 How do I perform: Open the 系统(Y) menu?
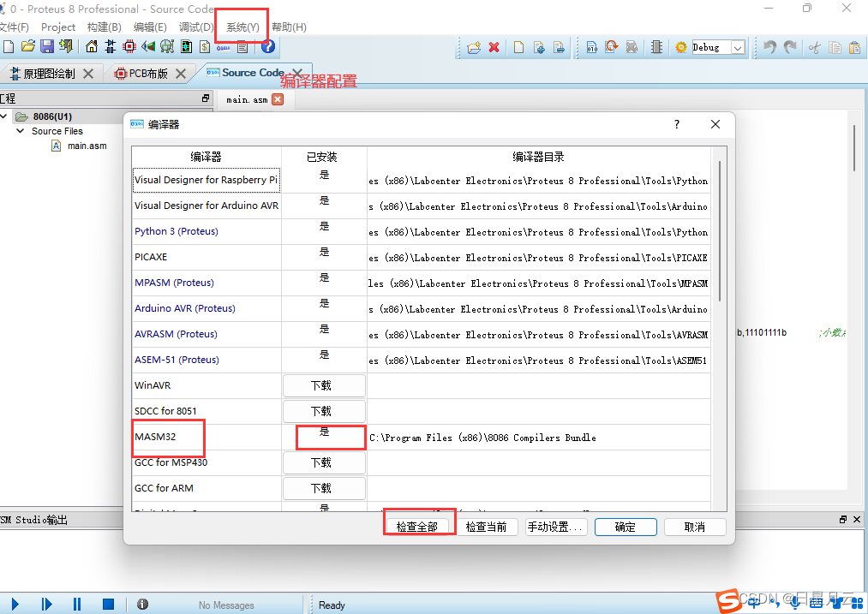[242, 27]
